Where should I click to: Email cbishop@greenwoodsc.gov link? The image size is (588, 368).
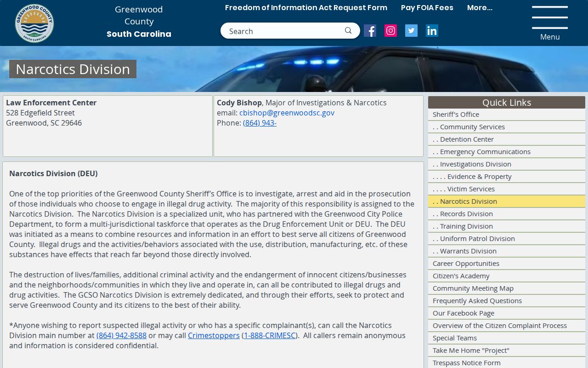click(287, 113)
